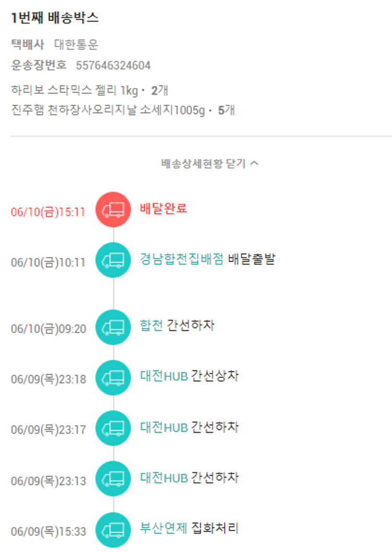This screenshot has height=552, width=392.
Task: Click truck icon beside 부산연제 집화처리
Action: pyautogui.click(x=113, y=529)
